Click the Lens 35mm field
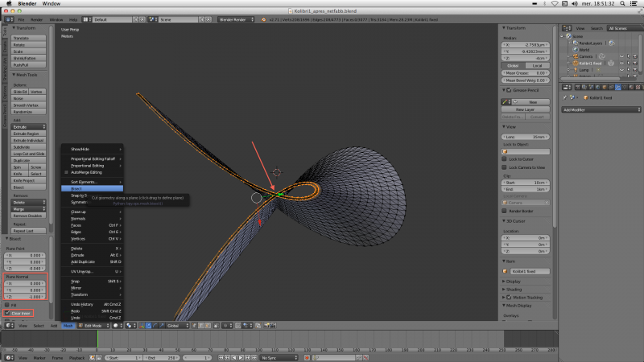The height and width of the screenshot is (362, 644). 526,137
